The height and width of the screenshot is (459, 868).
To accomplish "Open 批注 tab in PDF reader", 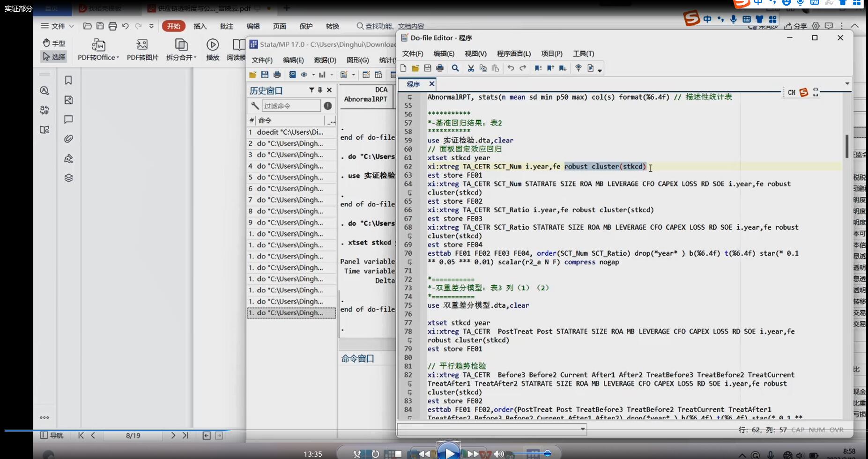I will [227, 26].
